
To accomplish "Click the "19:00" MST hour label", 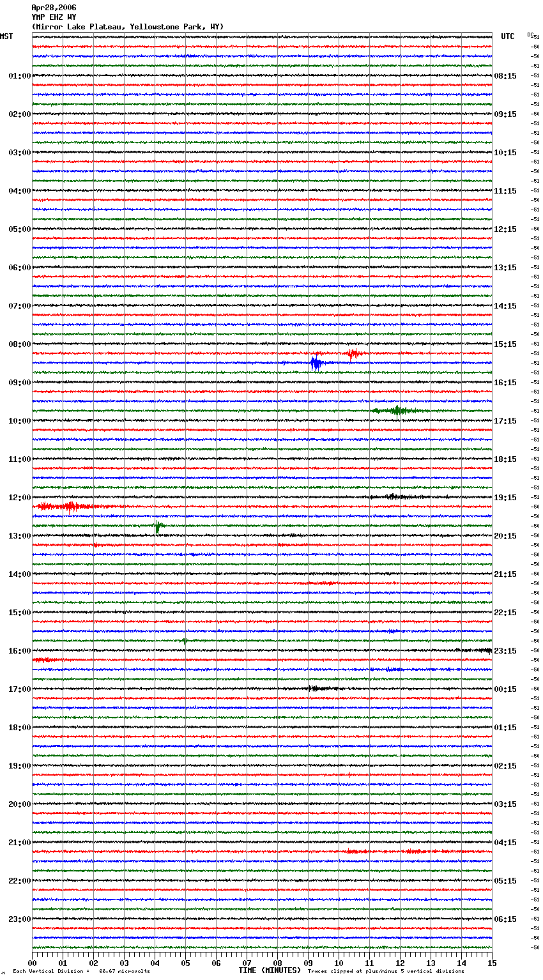I will 20,766.
